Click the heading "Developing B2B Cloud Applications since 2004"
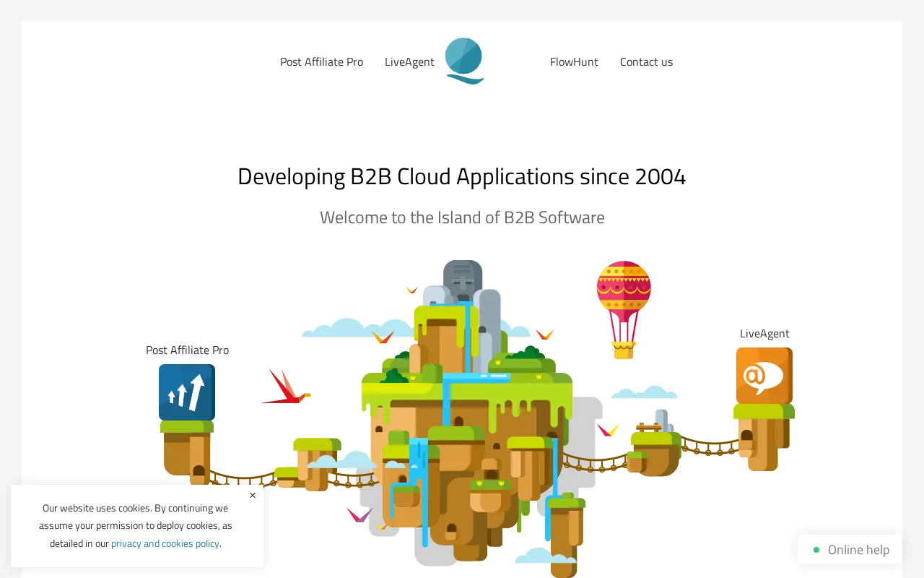 462,176
